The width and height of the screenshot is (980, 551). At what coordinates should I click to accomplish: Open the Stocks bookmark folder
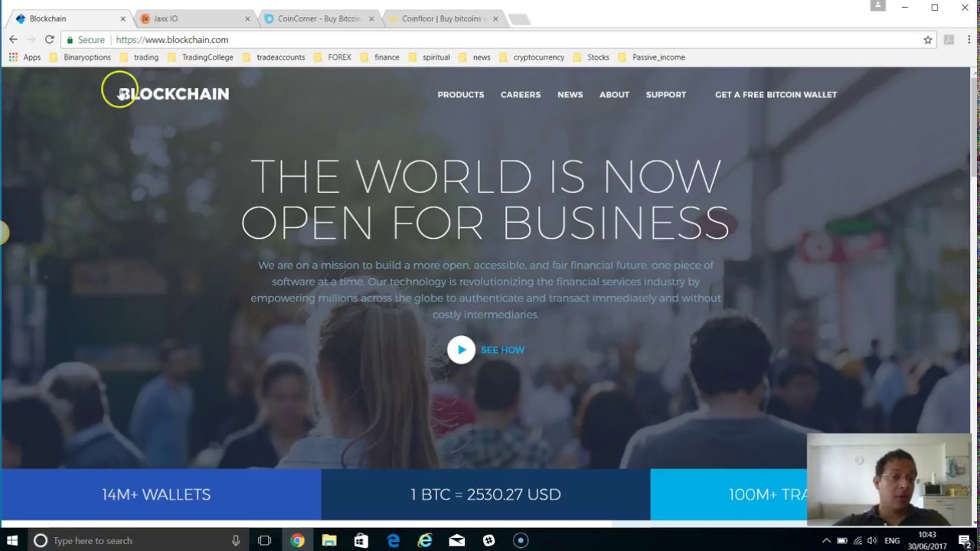(x=590, y=57)
